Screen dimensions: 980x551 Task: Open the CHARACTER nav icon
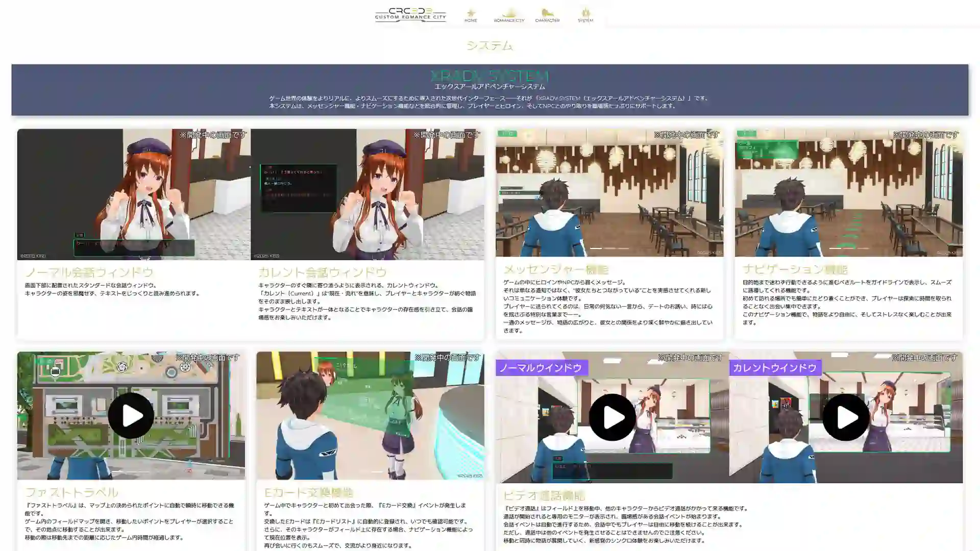[547, 15]
